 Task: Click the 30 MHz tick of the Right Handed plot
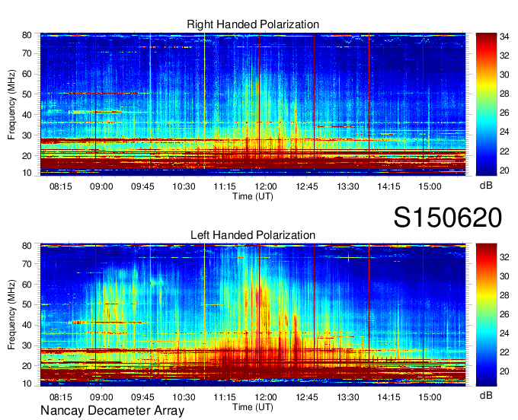27,135
